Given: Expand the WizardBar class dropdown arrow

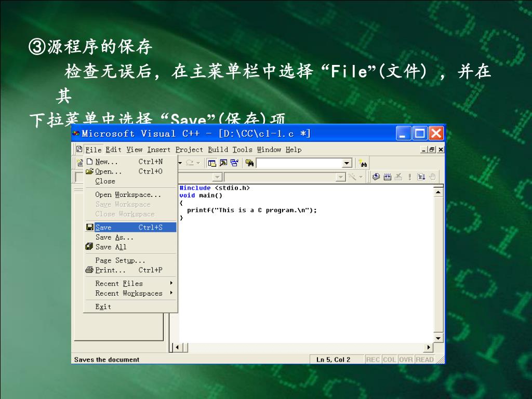Looking at the screenshot, I should pos(217,177).
